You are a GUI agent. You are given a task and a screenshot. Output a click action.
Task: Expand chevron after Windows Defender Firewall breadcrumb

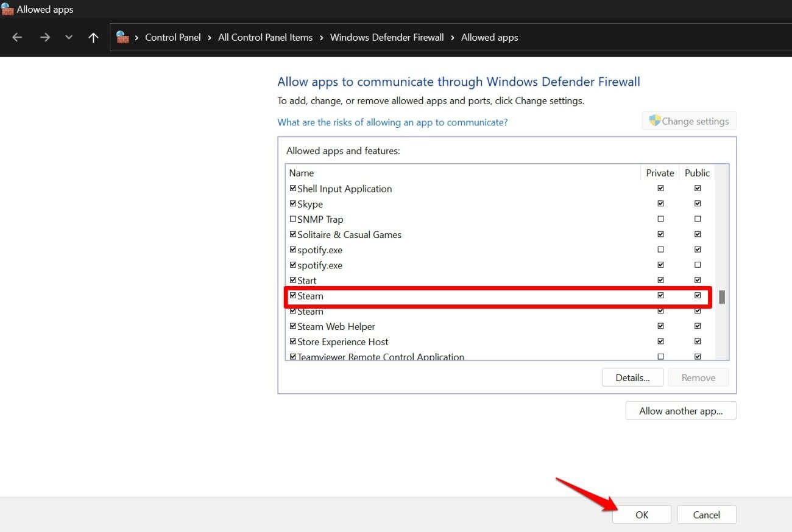tap(453, 38)
